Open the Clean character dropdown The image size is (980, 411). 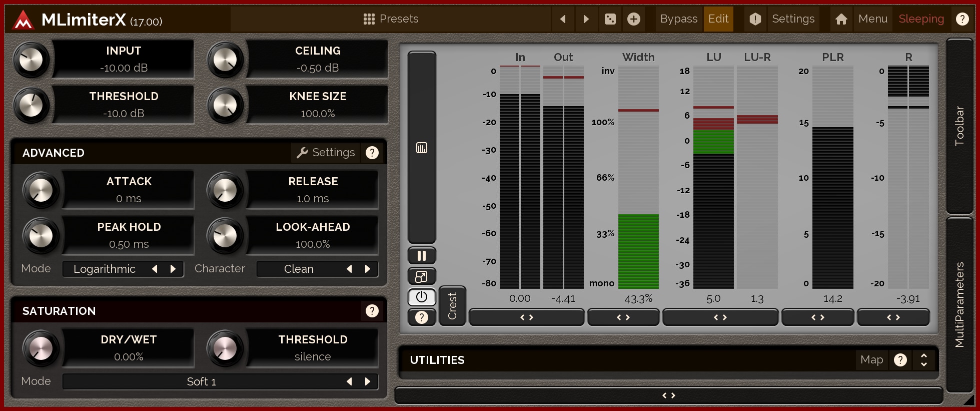pos(299,269)
